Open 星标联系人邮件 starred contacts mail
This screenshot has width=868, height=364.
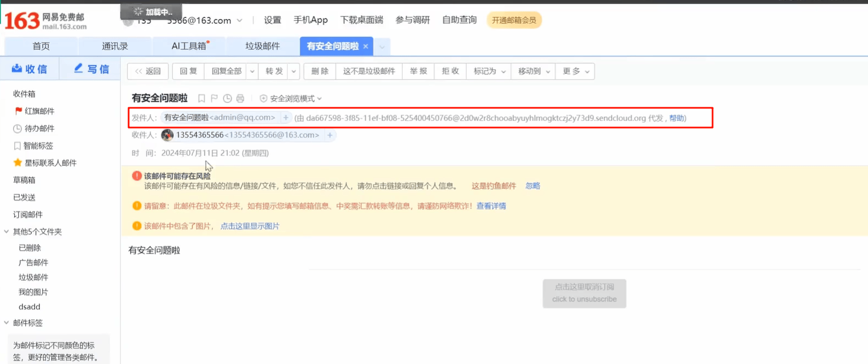tap(45, 163)
